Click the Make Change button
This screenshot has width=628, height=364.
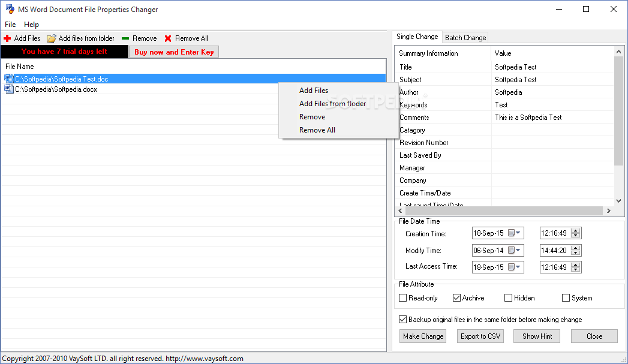coord(423,336)
